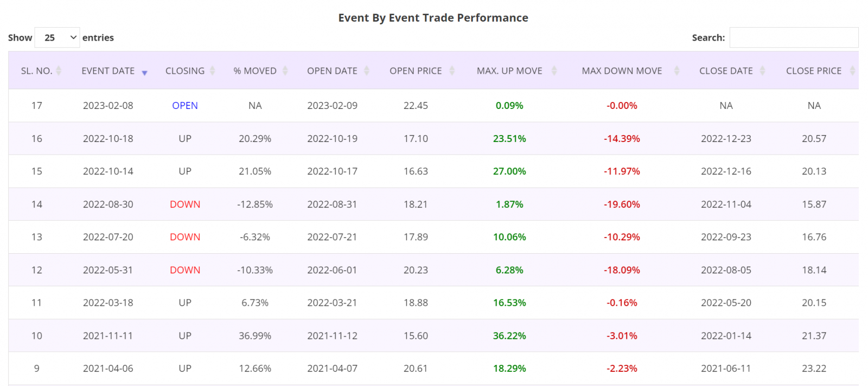The width and height of the screenshot is (868, 386).
Task: Click the % MOVED header text
Action: click(x=255, y=70)
